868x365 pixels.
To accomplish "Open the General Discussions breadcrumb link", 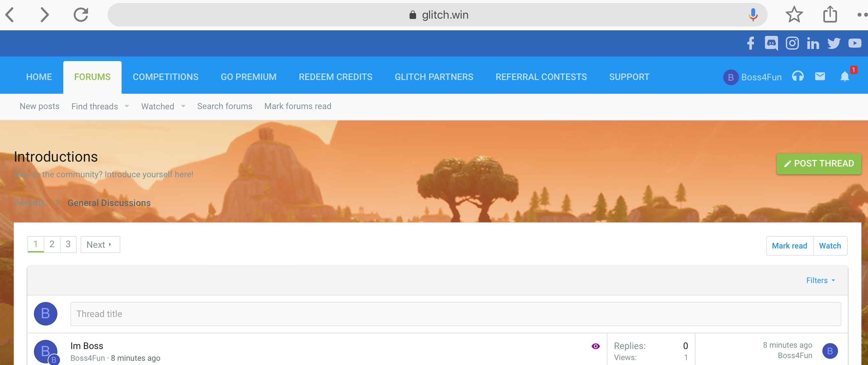I will click(x=109, y=203).
